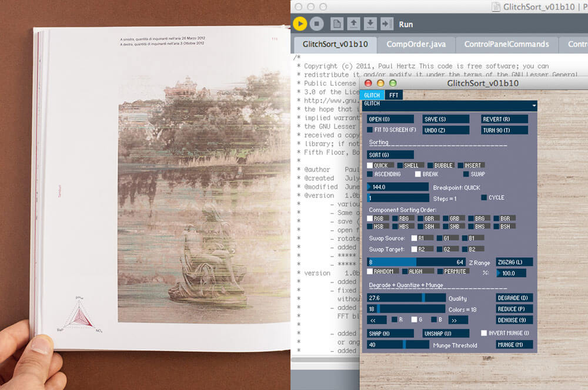Adjust the Munge Threshold slider showing 40
This screenshot has width=588, height=390.
coord(398,344)
